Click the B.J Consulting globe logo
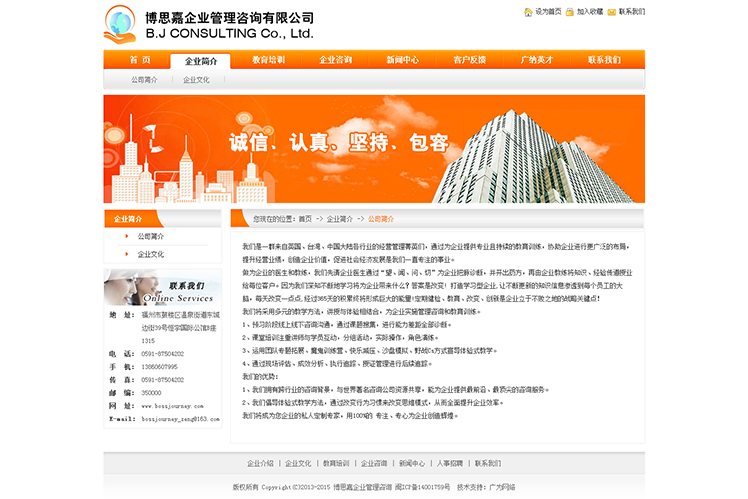This screenshot has width=748, height=499. tap(120, 25)
